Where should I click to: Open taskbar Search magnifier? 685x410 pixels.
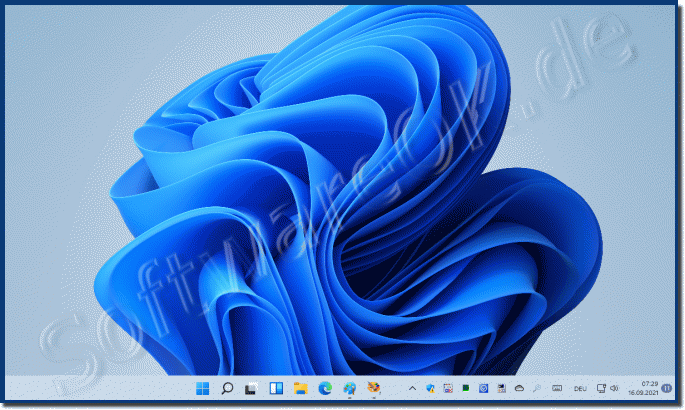227,388
